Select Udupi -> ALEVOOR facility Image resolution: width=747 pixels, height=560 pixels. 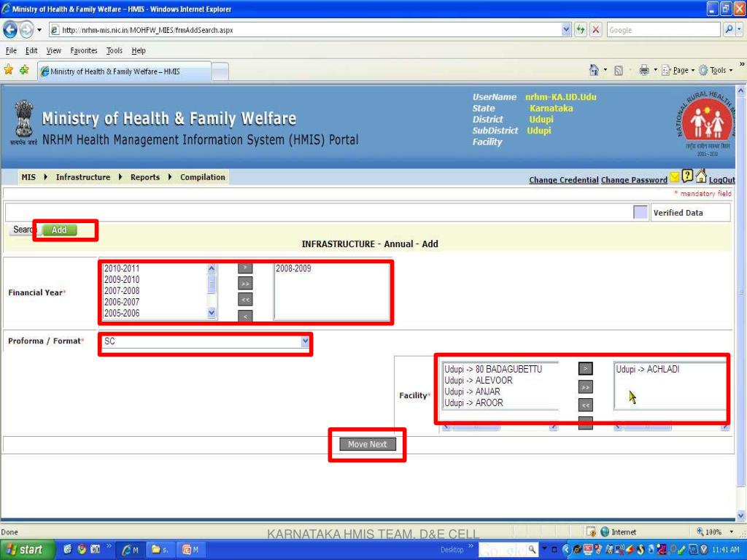[479, 381]
